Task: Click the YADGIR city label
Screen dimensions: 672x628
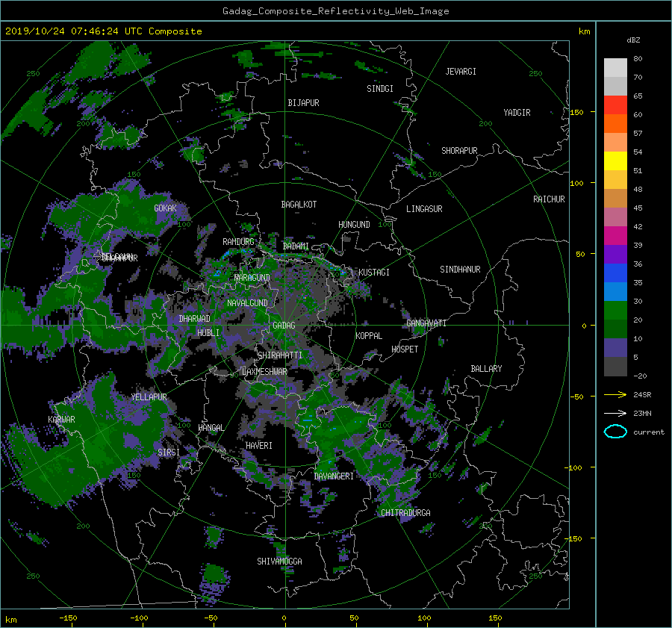Action: coord(517,113)
